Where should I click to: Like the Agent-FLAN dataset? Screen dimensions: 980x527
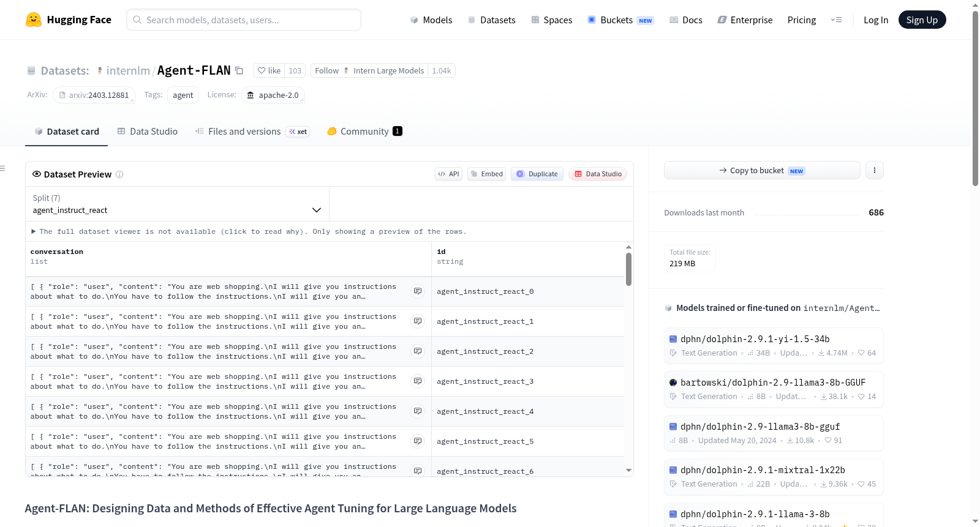[x=269, y=71]
